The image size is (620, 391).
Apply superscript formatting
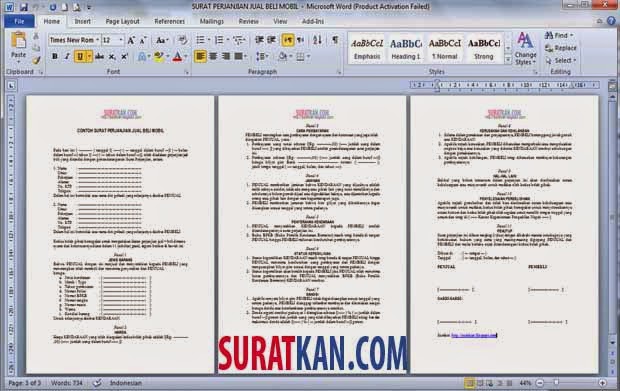125,57
